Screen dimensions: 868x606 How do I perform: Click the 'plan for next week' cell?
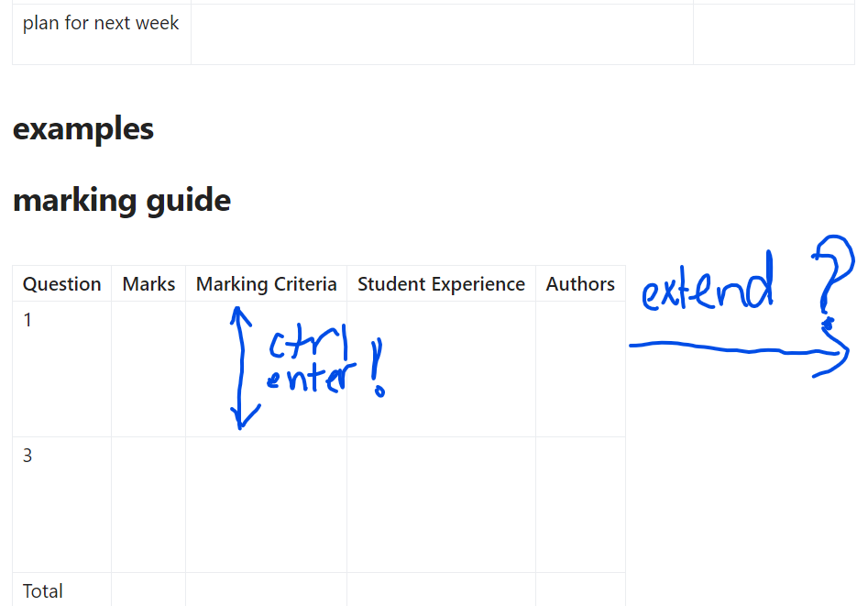(x=102, y=34)
